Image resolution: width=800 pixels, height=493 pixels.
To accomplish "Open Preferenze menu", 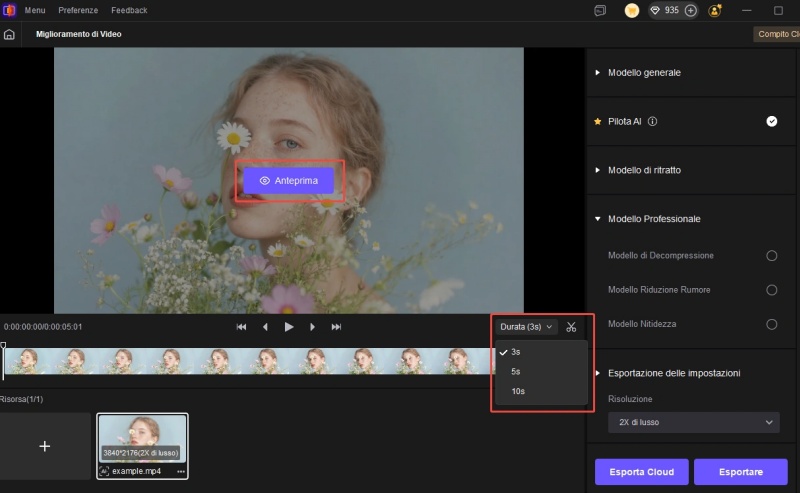I will [78, 10].
